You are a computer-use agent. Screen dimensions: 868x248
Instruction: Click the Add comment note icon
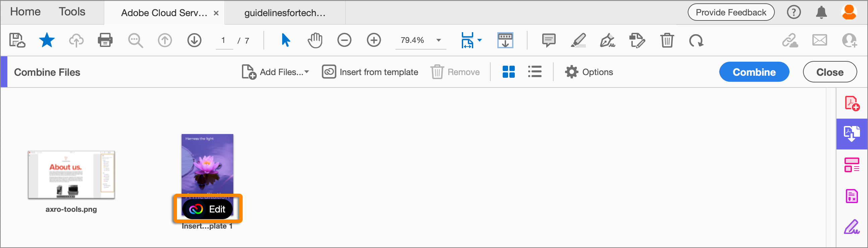point(549,41)
